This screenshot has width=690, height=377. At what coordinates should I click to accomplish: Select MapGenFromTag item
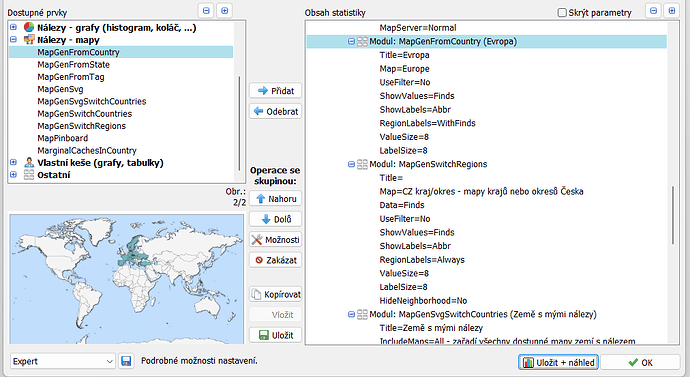click(71, 77)
